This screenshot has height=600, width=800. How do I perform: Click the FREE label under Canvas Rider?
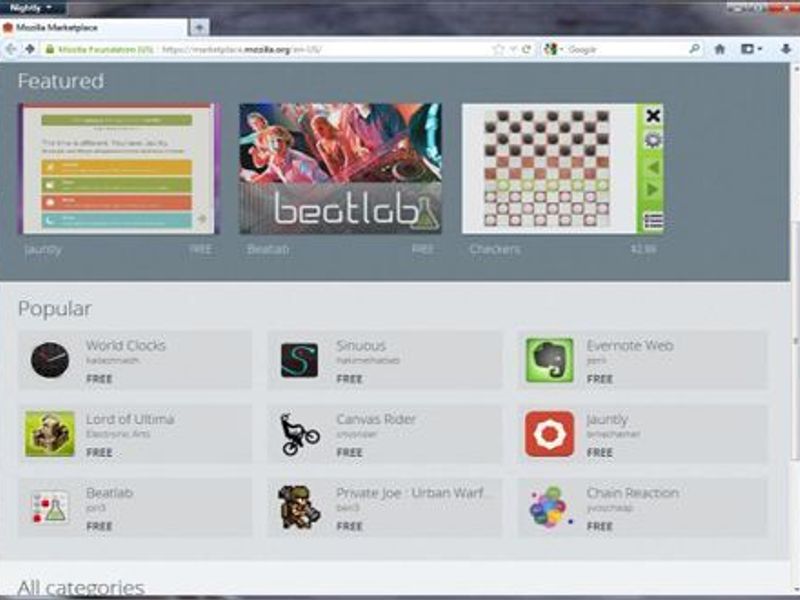[349, 453]
